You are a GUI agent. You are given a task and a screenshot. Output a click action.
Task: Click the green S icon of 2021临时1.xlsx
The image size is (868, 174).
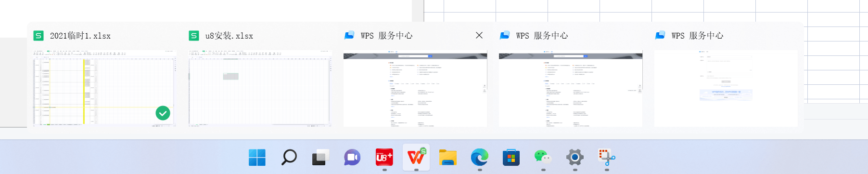38,36
